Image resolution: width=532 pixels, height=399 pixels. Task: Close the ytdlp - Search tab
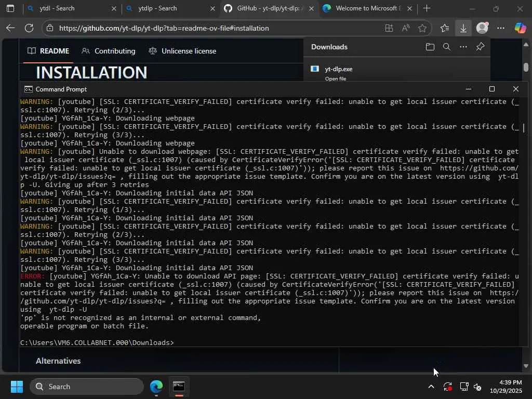212,8
